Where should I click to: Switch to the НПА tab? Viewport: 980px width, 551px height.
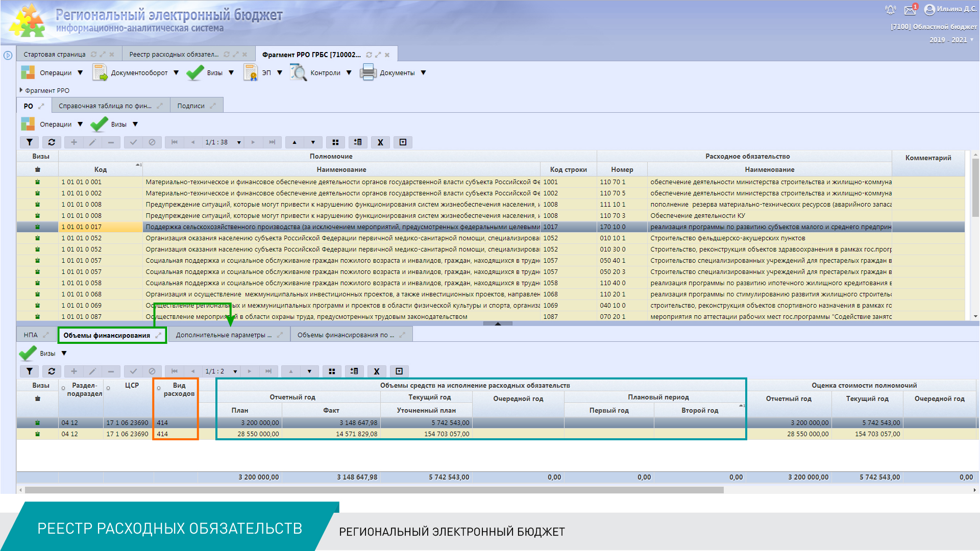[x=31, y=335]
